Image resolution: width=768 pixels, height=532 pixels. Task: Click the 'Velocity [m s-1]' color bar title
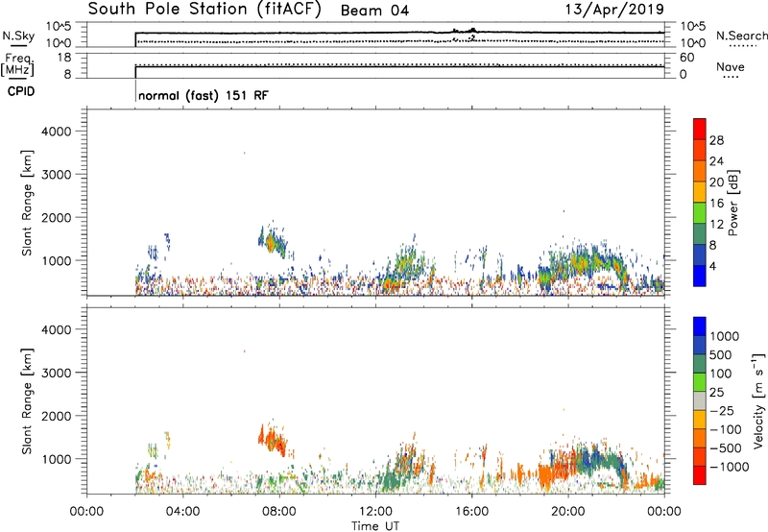(758, 400)
